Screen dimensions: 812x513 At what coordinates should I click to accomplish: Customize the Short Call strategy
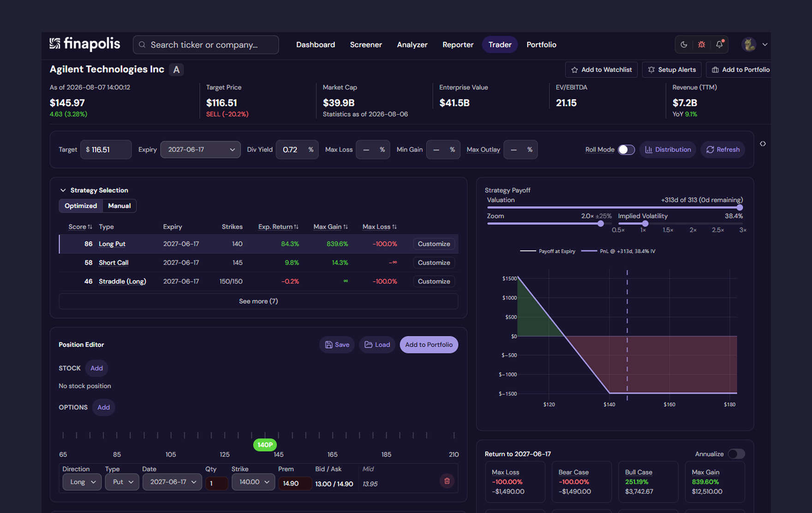coord(434,263)
